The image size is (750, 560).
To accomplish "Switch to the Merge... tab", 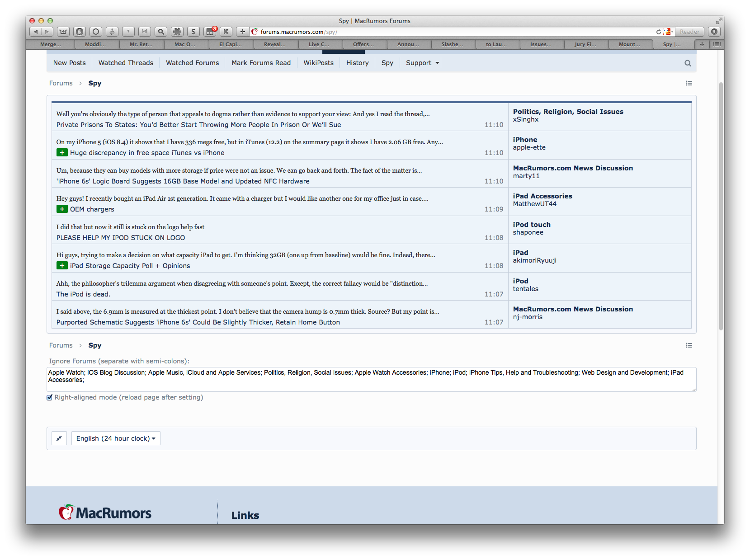I will 50,44.
